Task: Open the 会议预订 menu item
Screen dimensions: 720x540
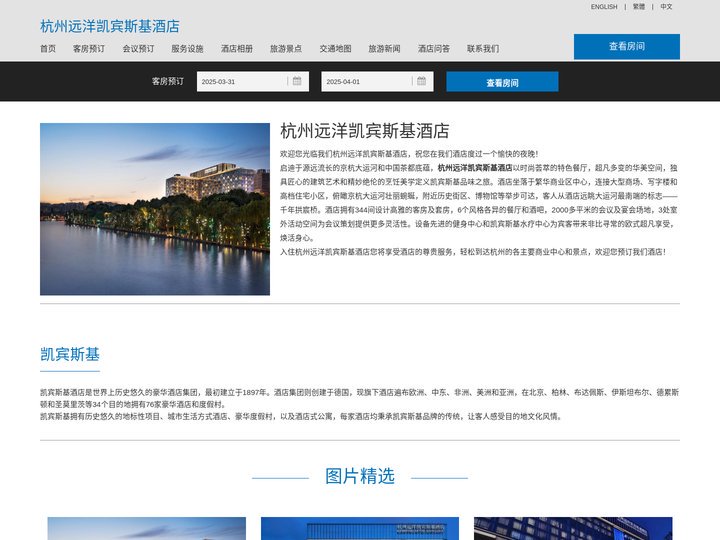Action: (x=138, y=49)
